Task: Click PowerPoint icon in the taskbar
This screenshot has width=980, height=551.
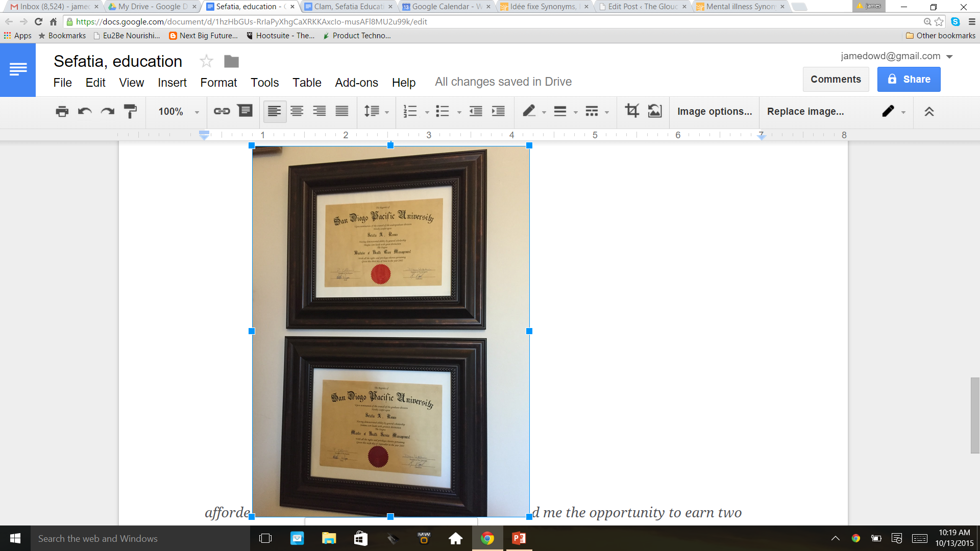Action: click(519, 538)
